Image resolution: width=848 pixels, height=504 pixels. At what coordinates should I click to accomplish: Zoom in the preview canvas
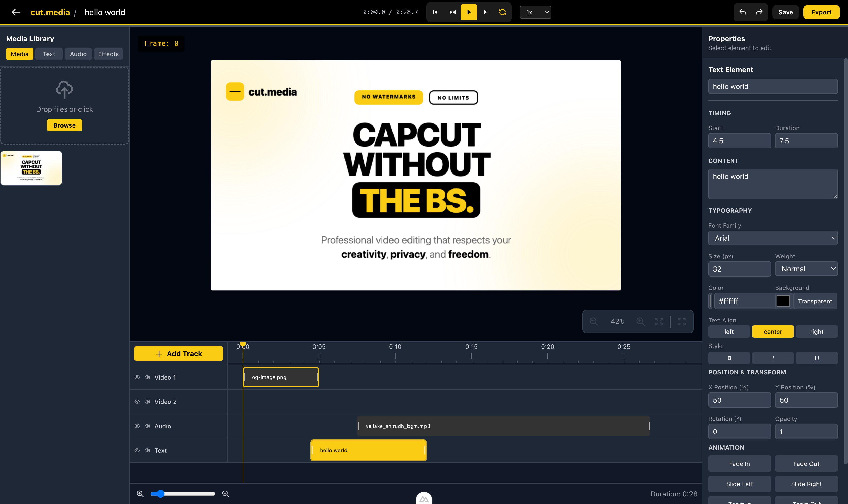point(640,321)
